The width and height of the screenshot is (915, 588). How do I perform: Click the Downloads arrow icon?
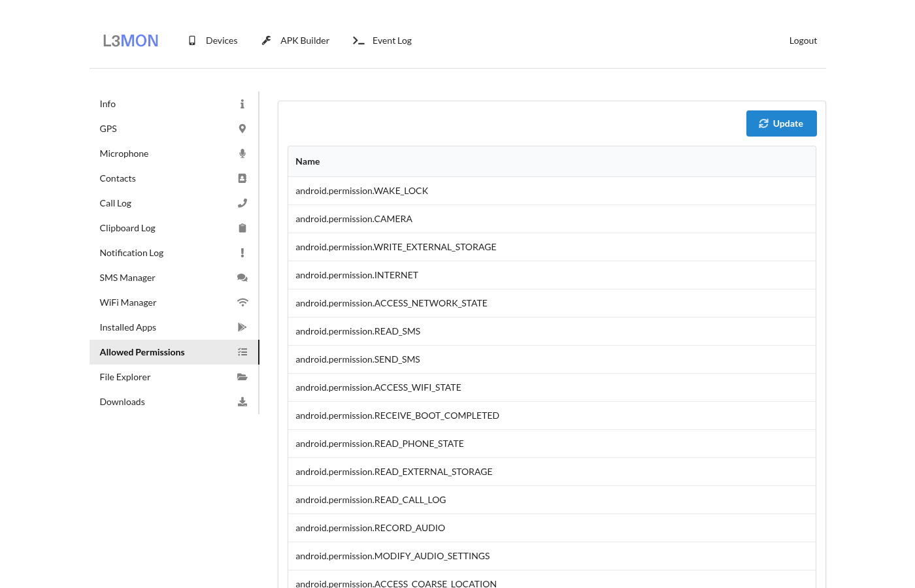[242, 402]
